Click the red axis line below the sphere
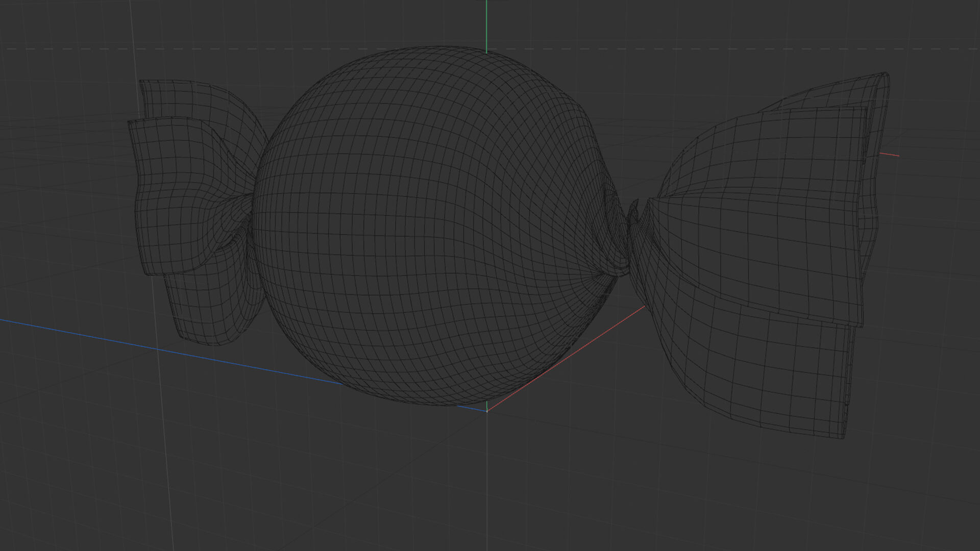This screenshot has width=980, height=551. click(x=567, y=357)
